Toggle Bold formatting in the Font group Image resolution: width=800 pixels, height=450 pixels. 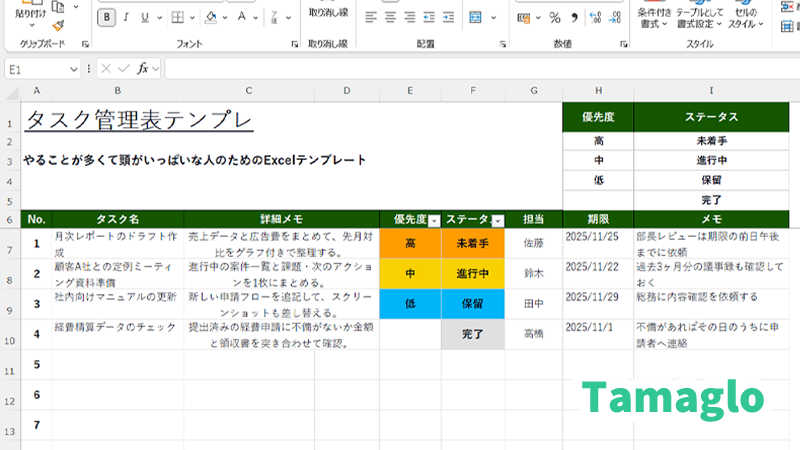coord(107,18)
